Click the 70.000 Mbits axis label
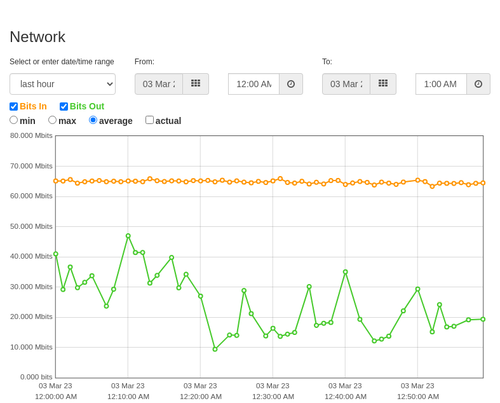The image size is (500, 403). pos(31,166)
